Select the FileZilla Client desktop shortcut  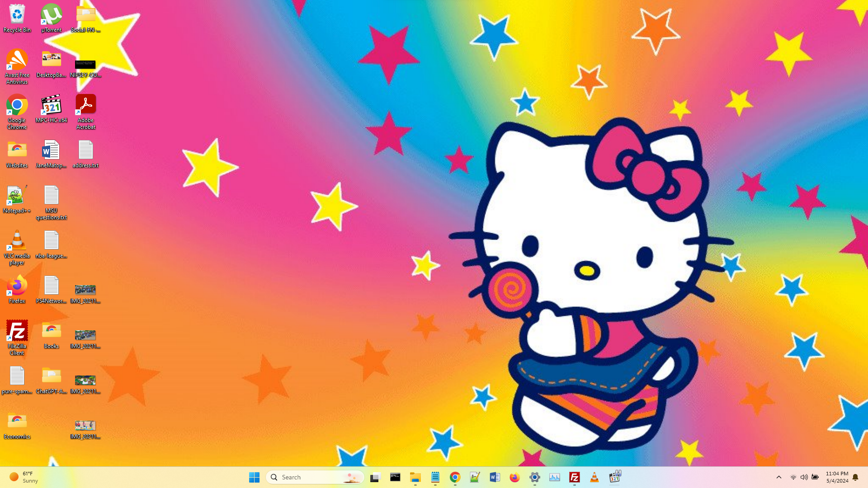click(17, 338)
